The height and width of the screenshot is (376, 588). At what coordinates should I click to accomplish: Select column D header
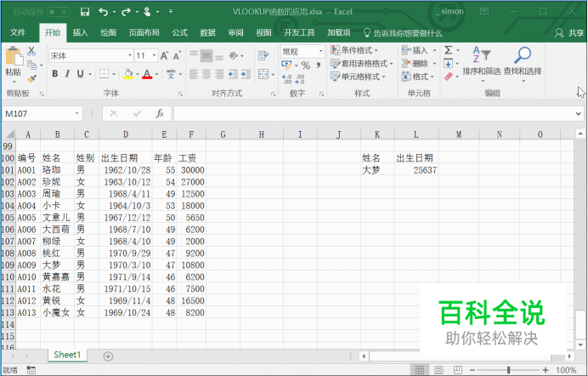click(126, 134)
